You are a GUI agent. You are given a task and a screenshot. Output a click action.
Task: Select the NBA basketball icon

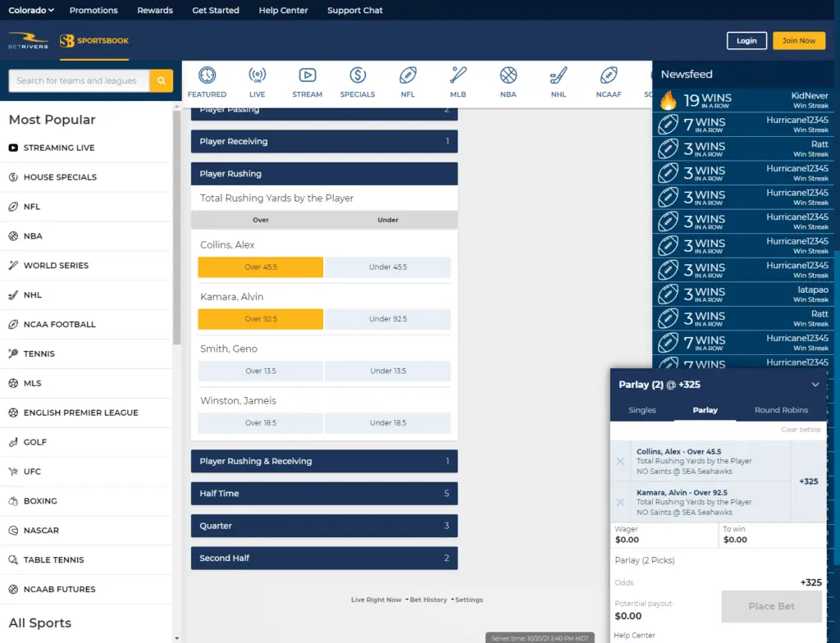point(508,75)
